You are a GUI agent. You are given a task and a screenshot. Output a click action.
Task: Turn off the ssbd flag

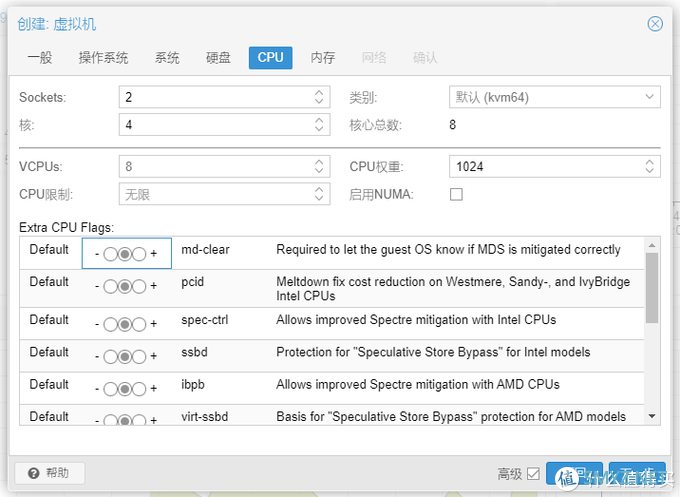click(x=110, y=356)
